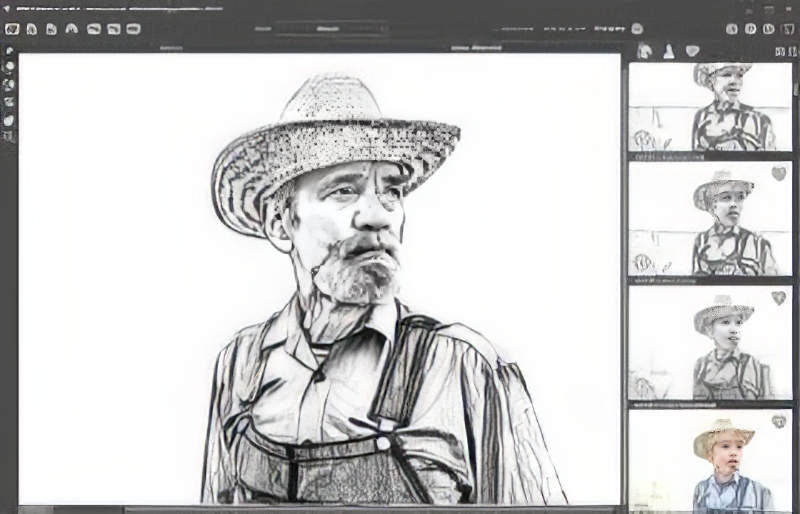The width and height of the screenshot is (800, 514).
Task: Toggle the heart favorite on the second thumbnail
Action: click(778, 173)
